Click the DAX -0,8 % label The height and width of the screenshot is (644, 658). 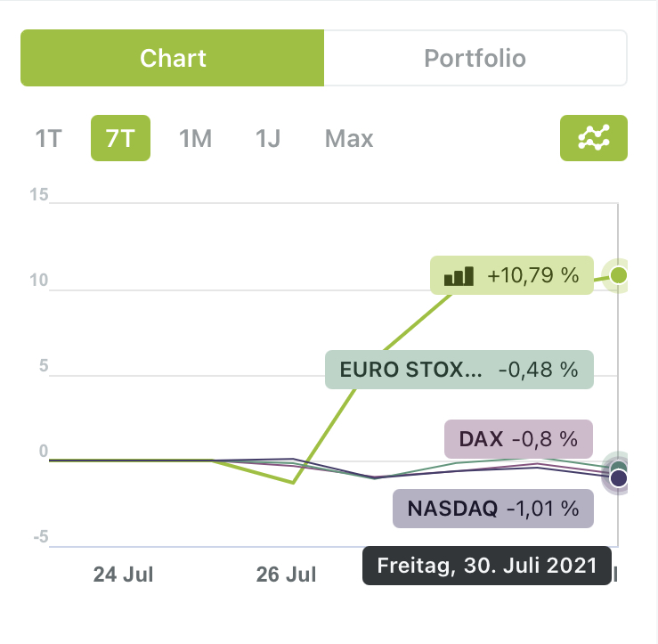tap(519, 438)
